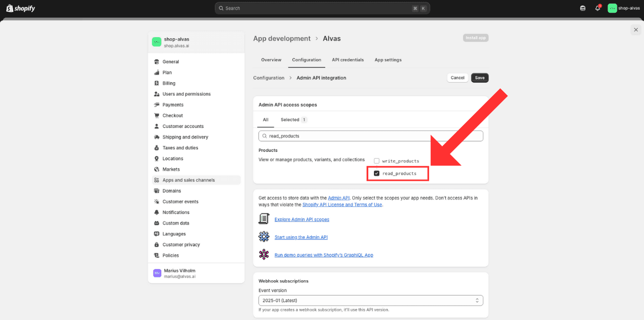Click the Notifications bell icon in sidebar
The width and height of the screenshot is (644, 320).
coord(156,212)
